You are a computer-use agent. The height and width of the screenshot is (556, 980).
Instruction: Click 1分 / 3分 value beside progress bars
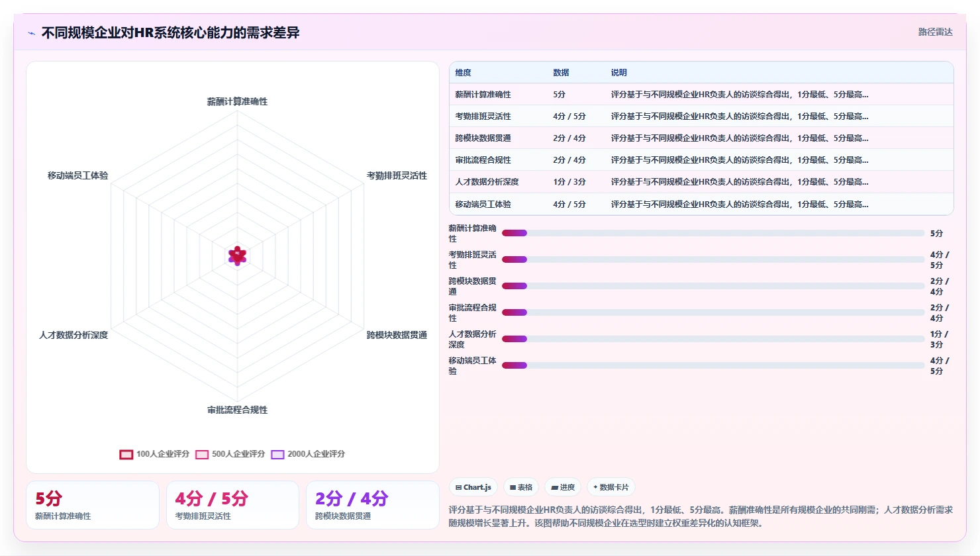[940, 339]
